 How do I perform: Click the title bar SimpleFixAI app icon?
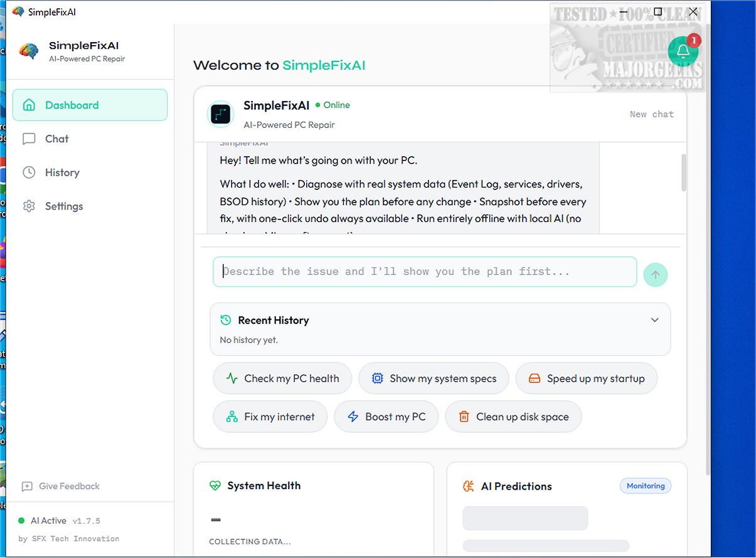[x=18, y=11]
